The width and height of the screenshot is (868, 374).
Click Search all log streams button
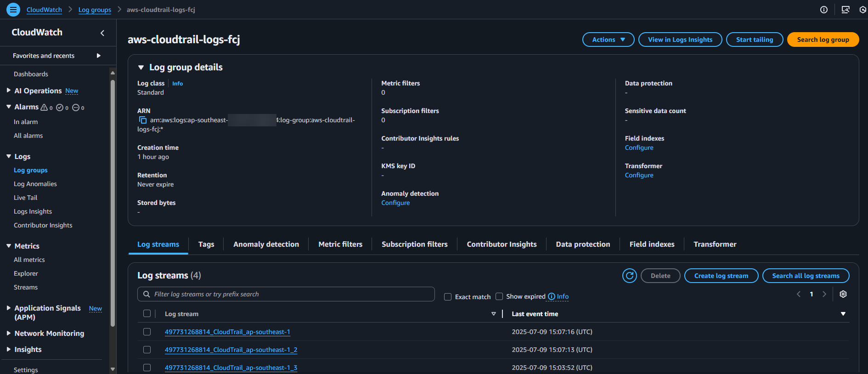[x=806, y=276]
